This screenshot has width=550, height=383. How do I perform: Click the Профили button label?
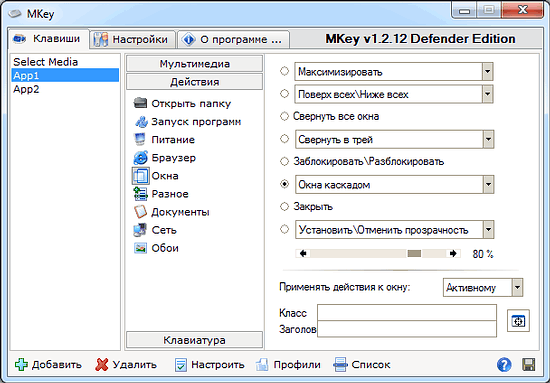click(x=297, y=365)
